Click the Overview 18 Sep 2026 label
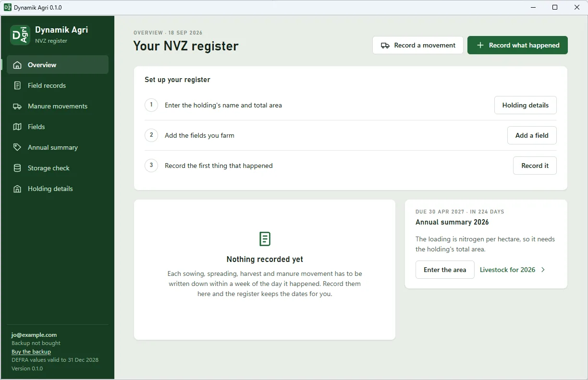This screenshot has width=588, height=380. pyautogui.click(x=168, y=33)
